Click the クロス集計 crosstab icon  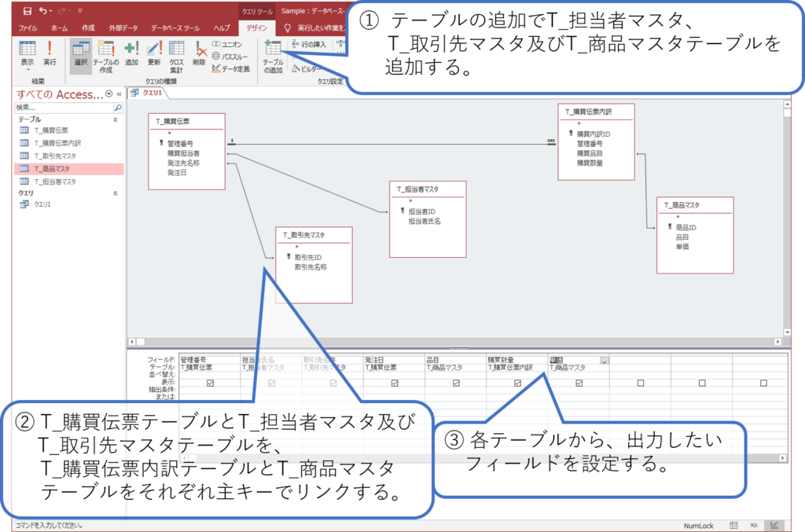coord(177,57)
